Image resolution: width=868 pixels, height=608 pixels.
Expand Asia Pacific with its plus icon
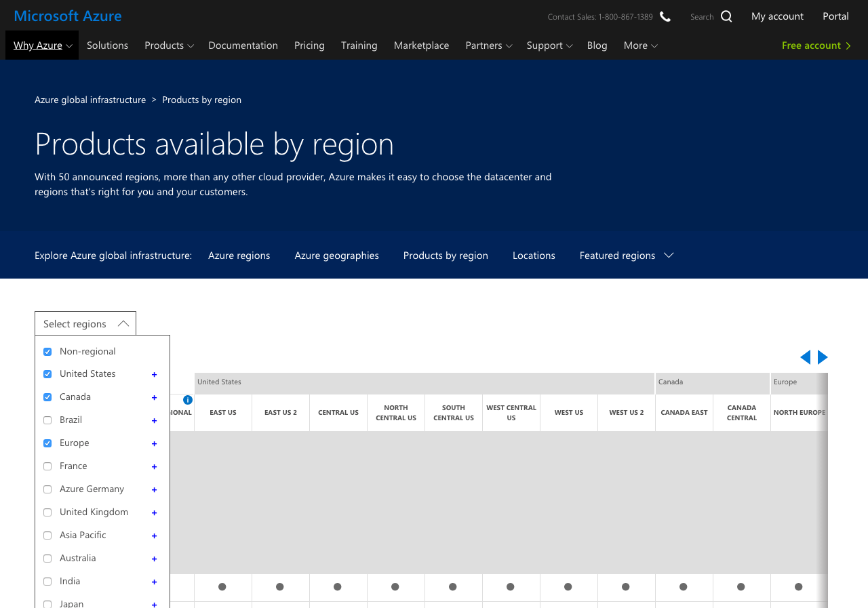pos(154,535)
